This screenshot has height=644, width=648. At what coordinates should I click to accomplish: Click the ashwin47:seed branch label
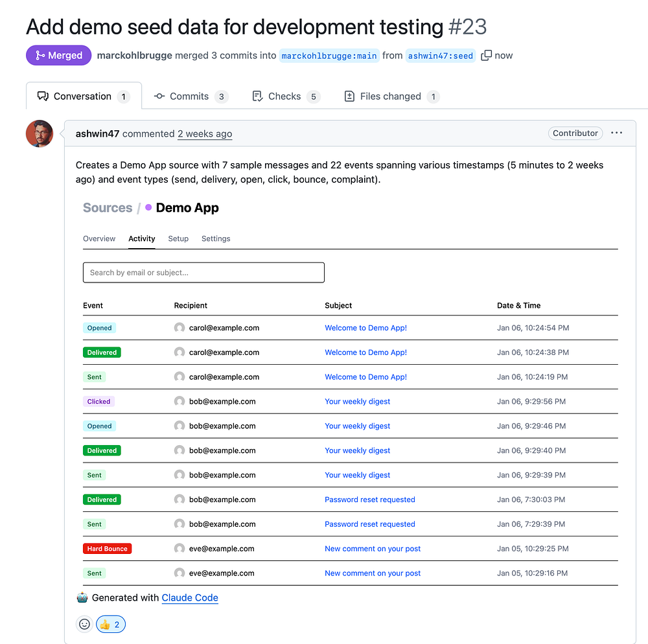pos(441,56)
